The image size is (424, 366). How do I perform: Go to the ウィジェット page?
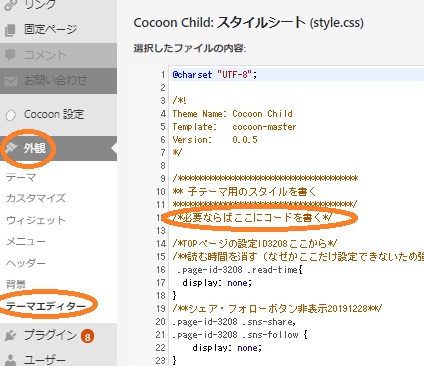pyautogui.click(x=36, y=220)
